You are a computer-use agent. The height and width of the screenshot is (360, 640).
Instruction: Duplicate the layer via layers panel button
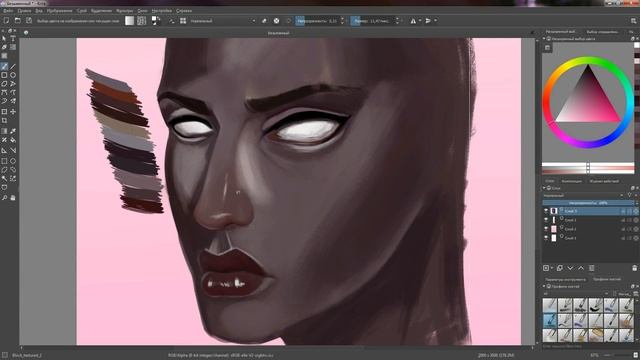(560, 268)
